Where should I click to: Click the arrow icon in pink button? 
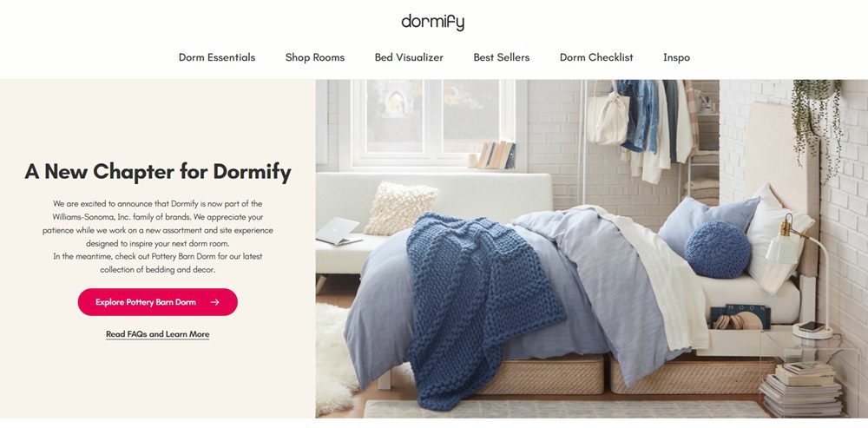point(214,302)
